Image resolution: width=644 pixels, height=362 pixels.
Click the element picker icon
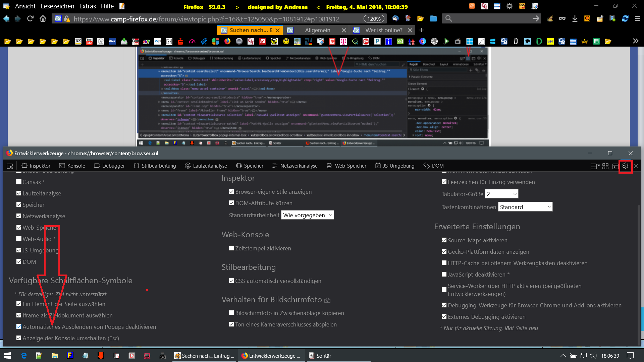click(x=10, y=166)
